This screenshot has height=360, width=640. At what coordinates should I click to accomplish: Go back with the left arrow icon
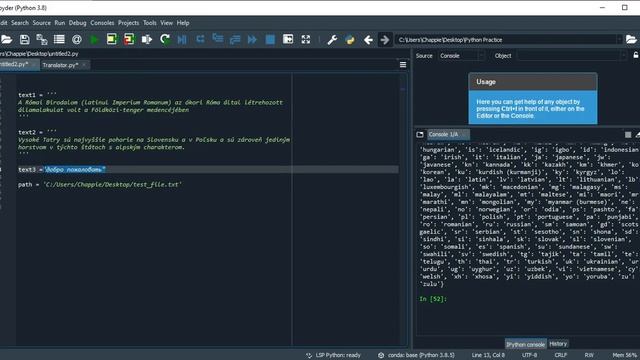click(368, 40)
